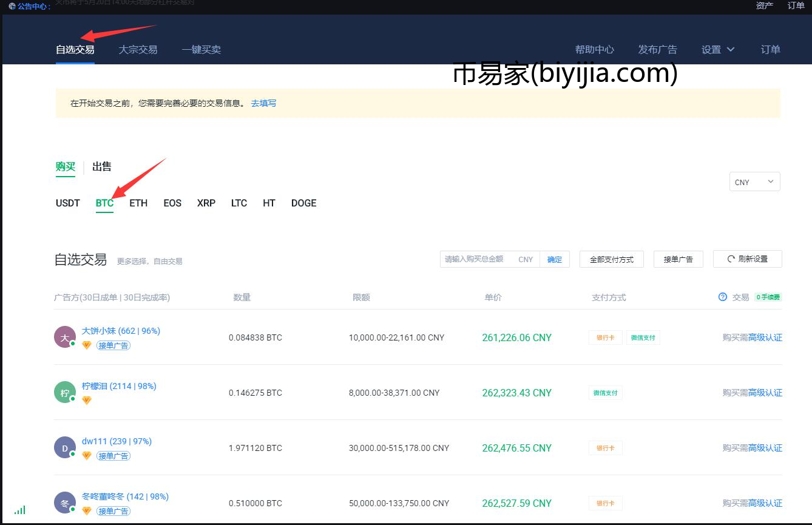Open the 自选交易 tab
The height and width of the screenshot is (525, 812).
pos(75,50)
